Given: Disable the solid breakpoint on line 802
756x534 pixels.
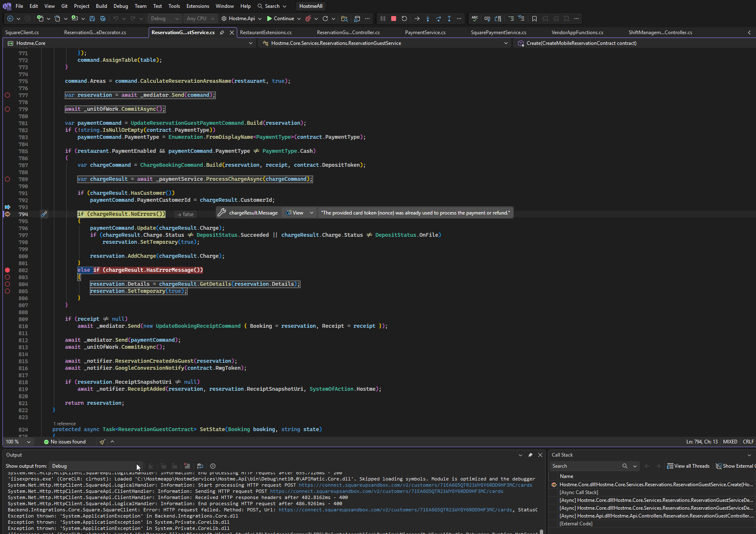Looking at the screenshot, I should coord(7,270).
